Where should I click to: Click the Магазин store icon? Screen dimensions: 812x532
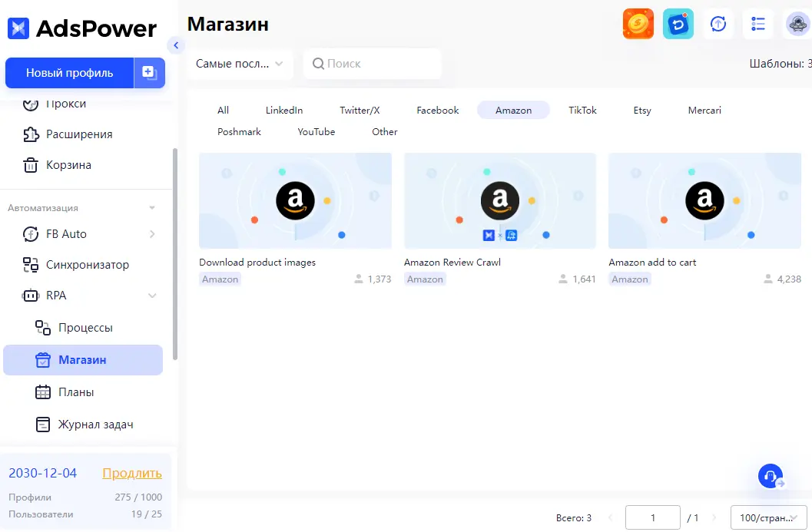click(43, 360)
